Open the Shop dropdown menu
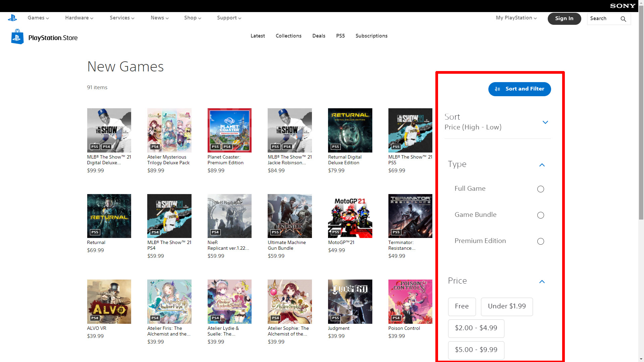The width and height of the screenshot is (644, 362). point(193,18)
